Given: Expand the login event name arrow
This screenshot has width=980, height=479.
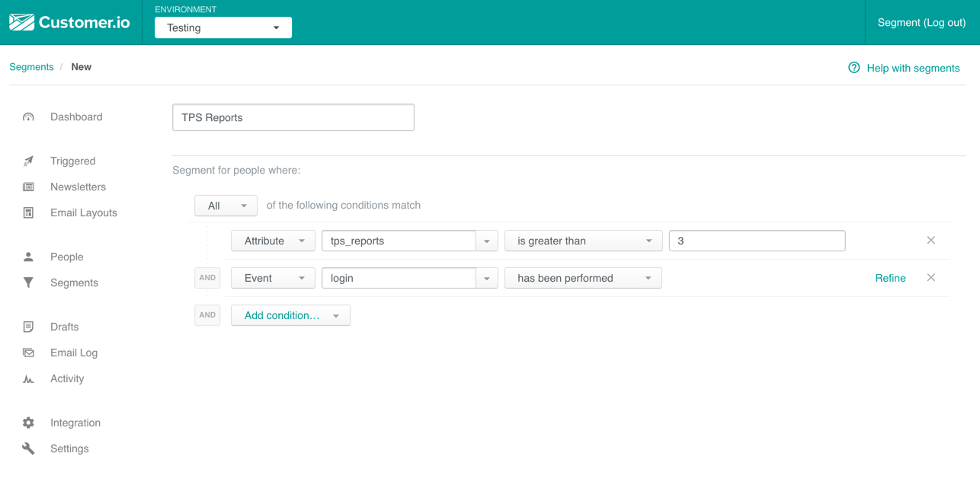Looking at the screenshot, I should pyautogui.click(x=487, y=278).
